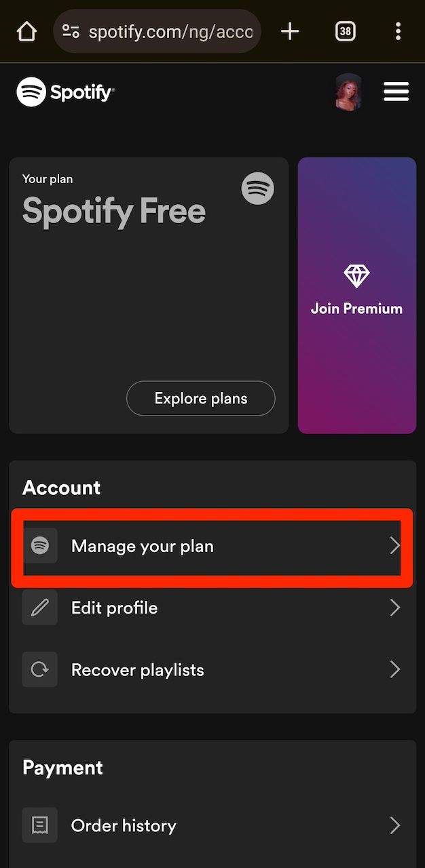Open Recover playlists
Screen dimensions: 425x868
click(137, 669)
